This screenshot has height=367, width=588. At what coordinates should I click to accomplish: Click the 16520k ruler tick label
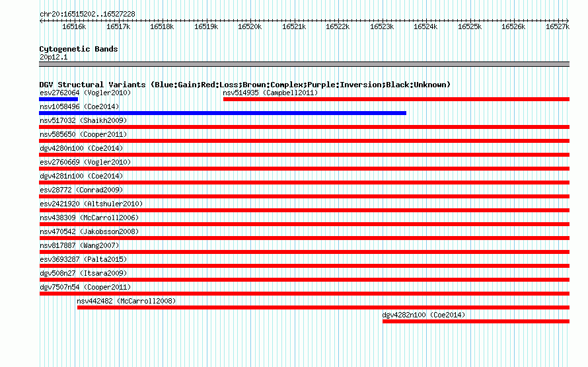point(250,26)
